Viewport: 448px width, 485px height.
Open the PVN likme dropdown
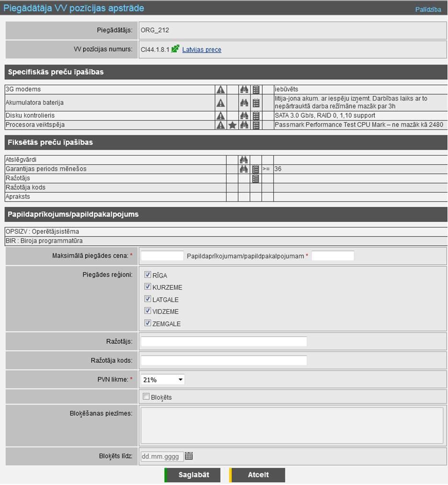[163, 380]
